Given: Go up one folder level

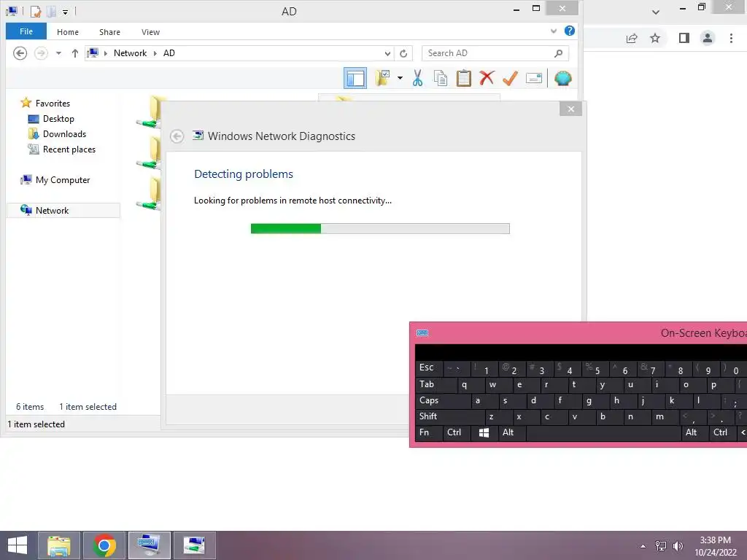Looking at the screenshot, I should coord(75,53).
